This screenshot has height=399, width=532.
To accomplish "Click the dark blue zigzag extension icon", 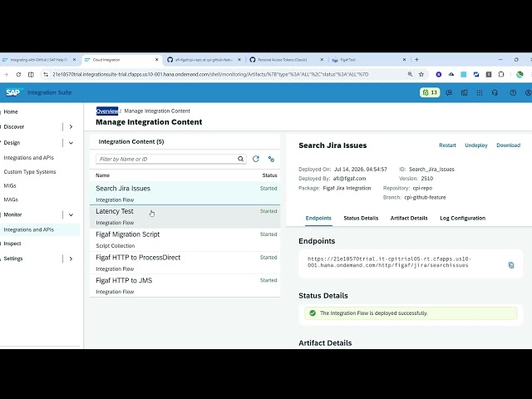I will (x=476, y=74).
